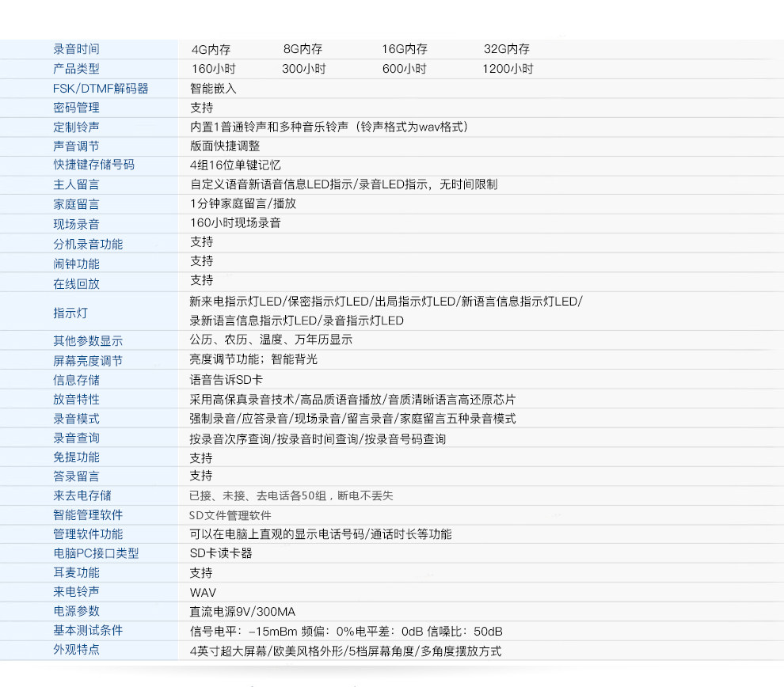Click the 分机录音功能 label
The width and height of the screenshot is (784, 687).
[88, 244]
